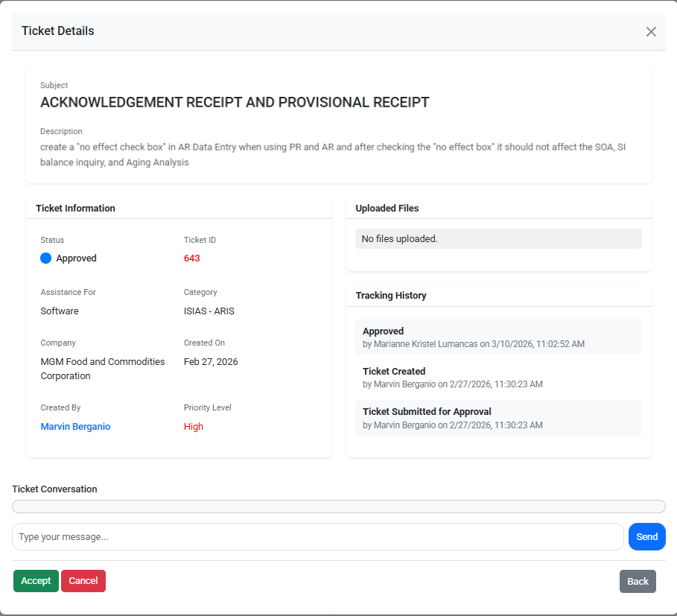
Task: Click Ticket Submitted for Approval entry
Action: coord(499,418)
